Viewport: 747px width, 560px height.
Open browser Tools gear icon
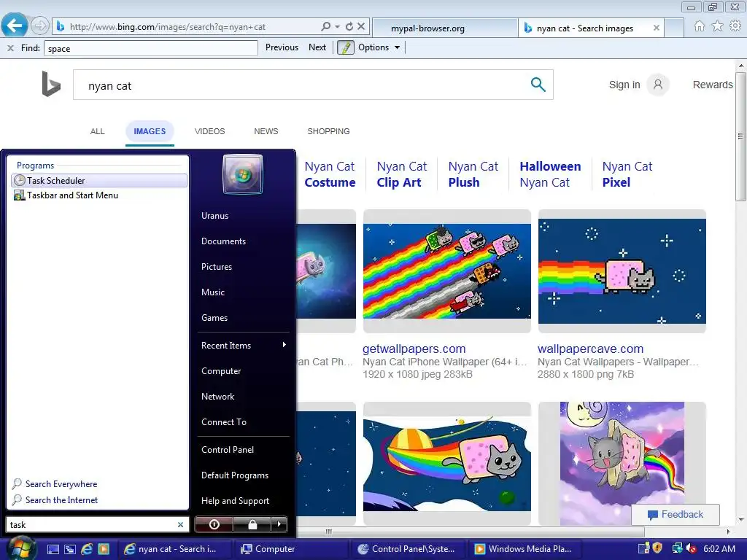coord(735,26)
